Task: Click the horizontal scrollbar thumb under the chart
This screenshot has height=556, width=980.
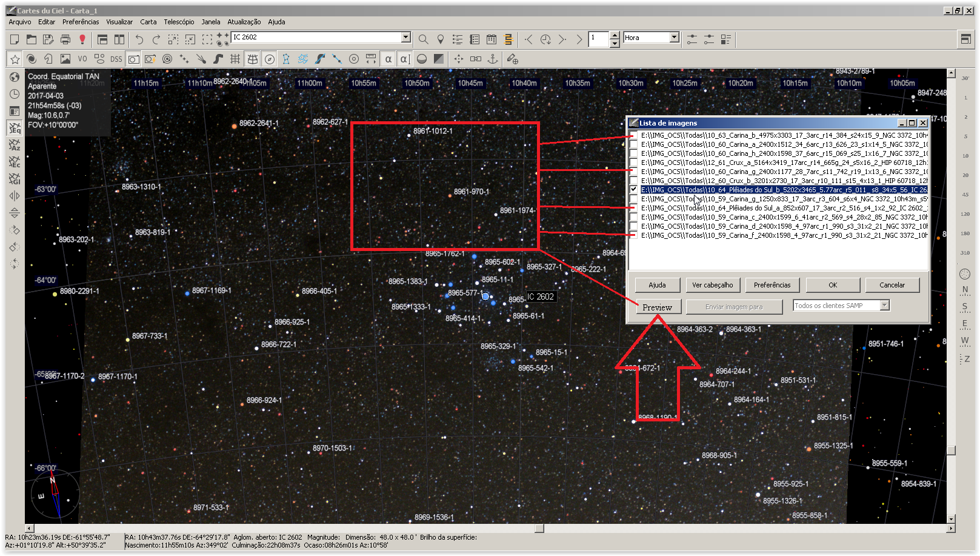Action: click(x=539, y=528)
